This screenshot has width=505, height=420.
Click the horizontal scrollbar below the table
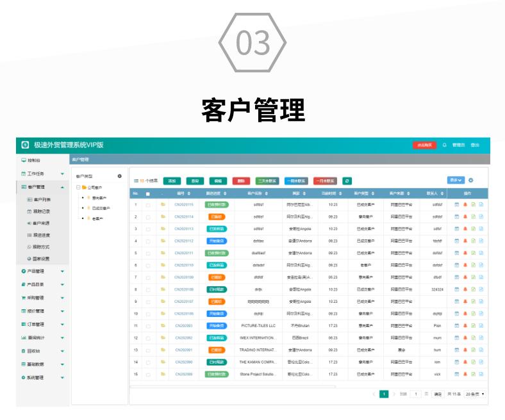click(x=233, y=386)
